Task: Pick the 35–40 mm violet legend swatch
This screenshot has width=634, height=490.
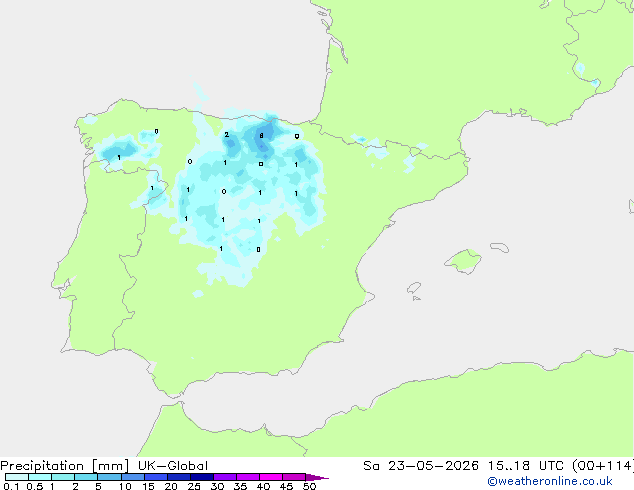Action: coord(247,477)
